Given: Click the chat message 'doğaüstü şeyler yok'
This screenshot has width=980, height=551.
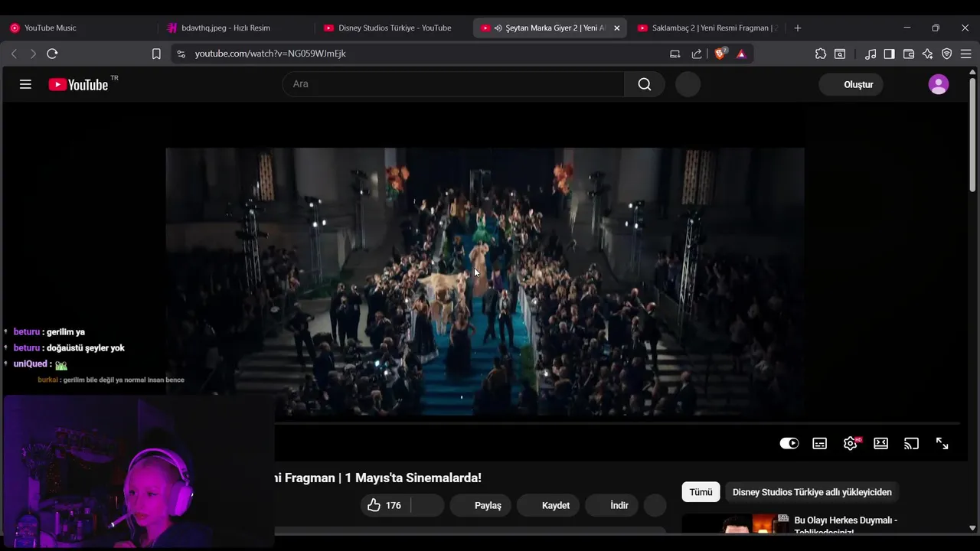Looking at the screenshot, I should click(86, 348).
